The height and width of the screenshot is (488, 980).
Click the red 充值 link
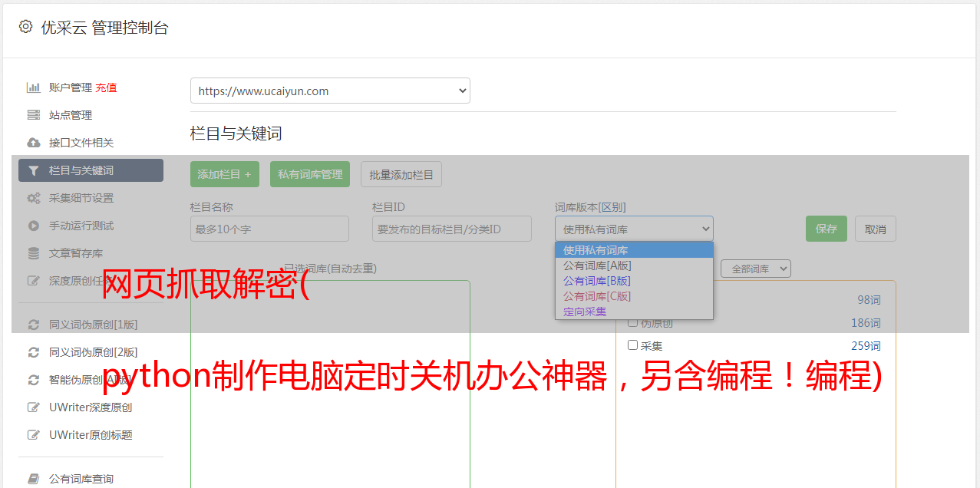(106, 87)
